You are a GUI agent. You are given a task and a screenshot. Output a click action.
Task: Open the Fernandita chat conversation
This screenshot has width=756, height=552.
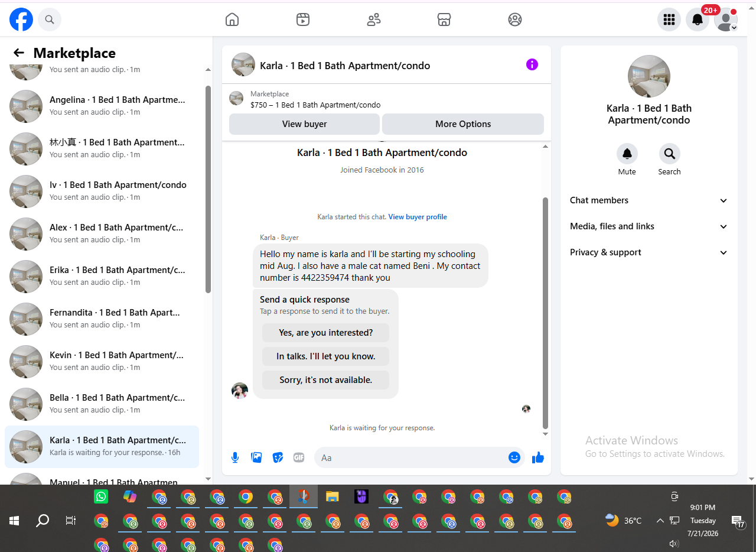102,319
